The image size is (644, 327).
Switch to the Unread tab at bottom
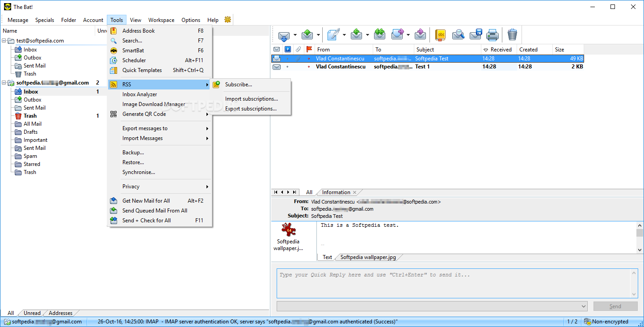32,313
